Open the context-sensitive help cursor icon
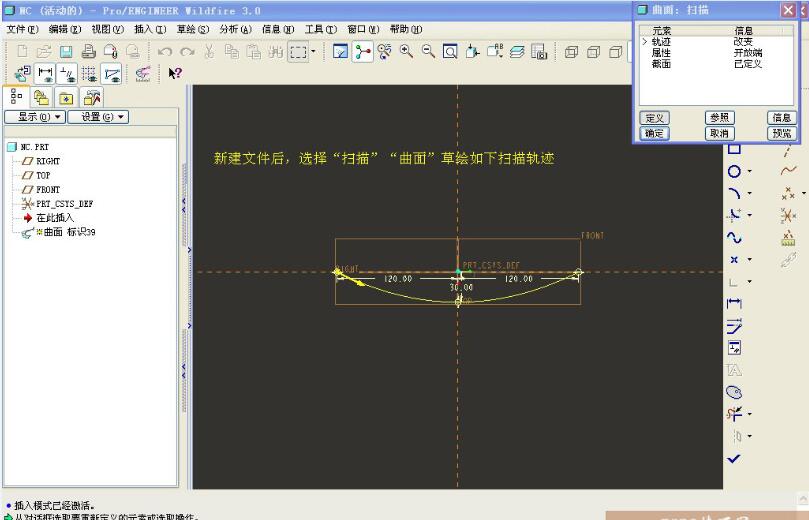Viewport: 809px width, 520px height. pos(175,73)
